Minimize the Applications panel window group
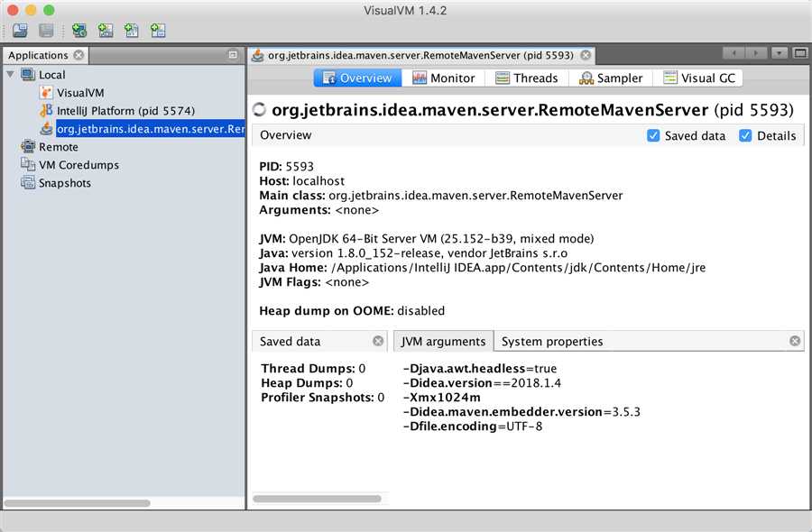The image size is (812, 532). pos(233,54)
